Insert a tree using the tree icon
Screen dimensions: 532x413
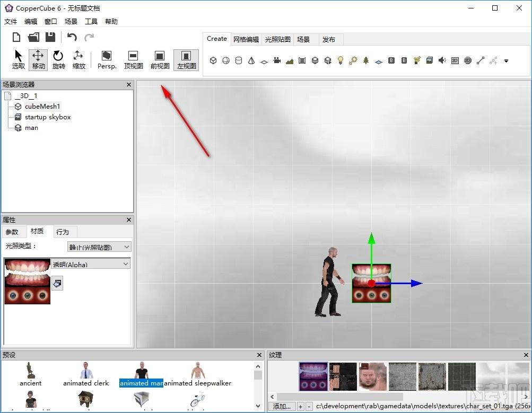click(x=366, y=60)
